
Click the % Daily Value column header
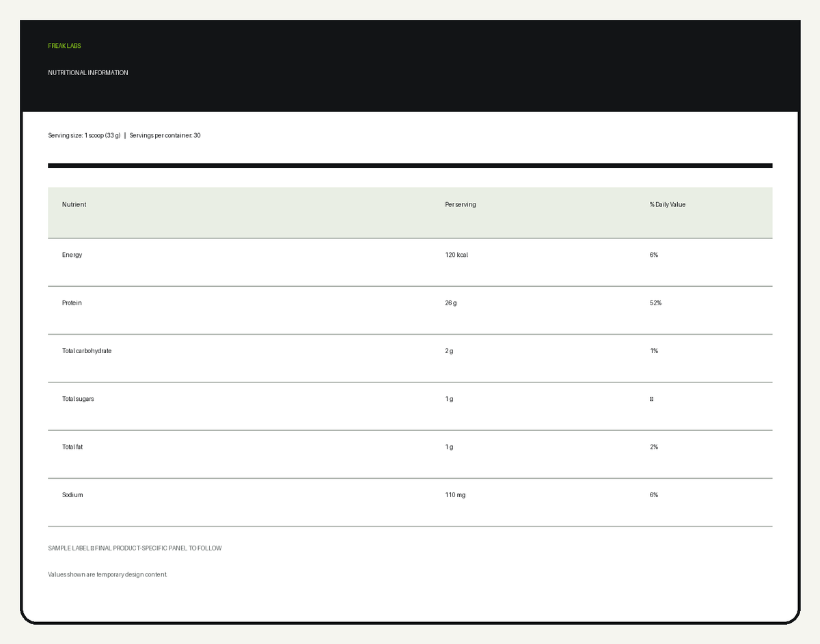pyautogui.click(x=668, y=205)
